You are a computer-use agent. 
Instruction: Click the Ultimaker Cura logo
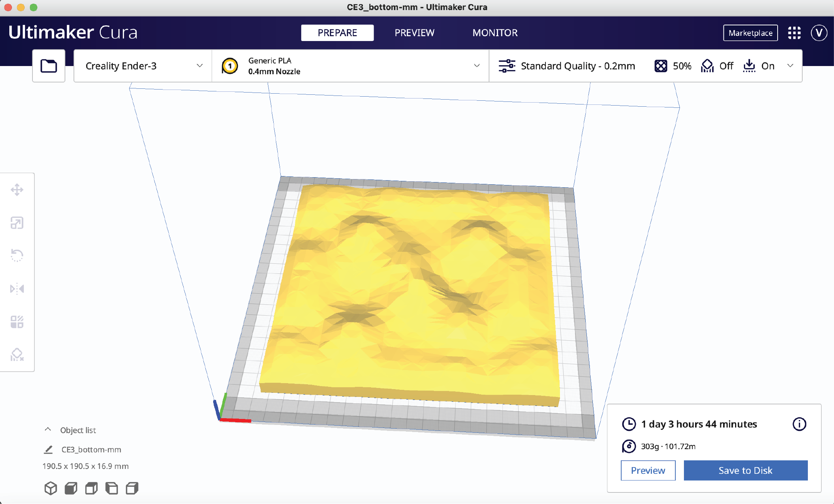point(73,32)
